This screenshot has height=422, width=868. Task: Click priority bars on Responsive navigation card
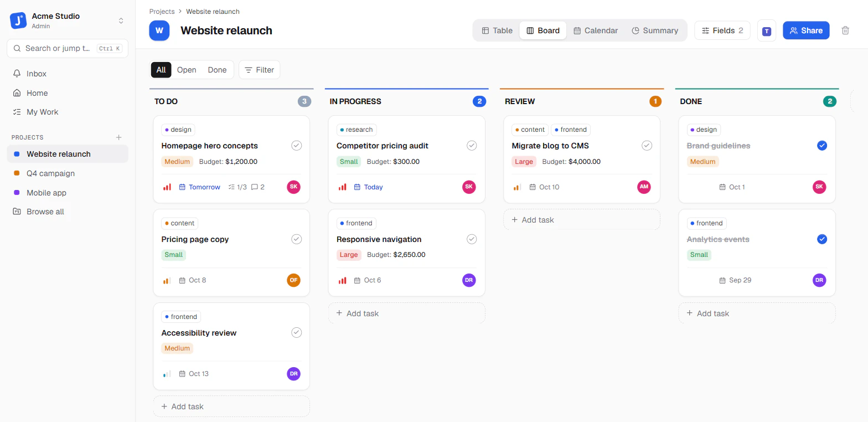coord(342,280)
